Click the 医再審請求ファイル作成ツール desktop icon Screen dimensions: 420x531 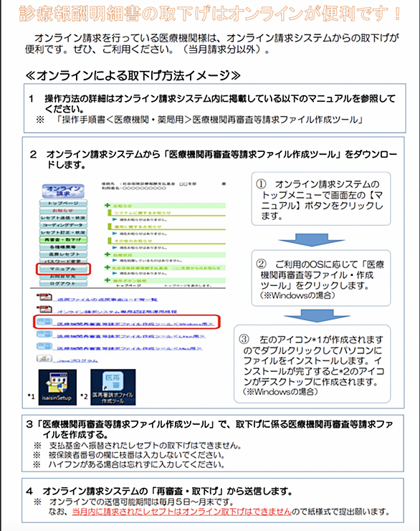tap(113, 388)
